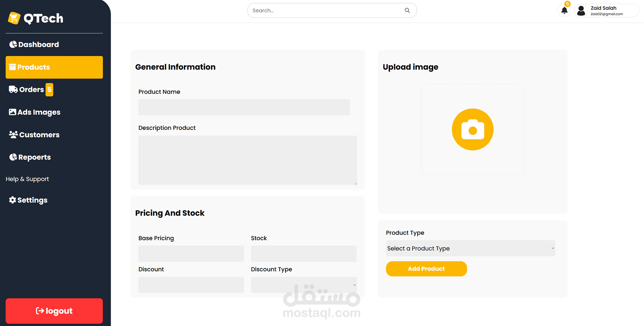Go to Orders section
Viewport: 644px width, 326px height.
(x=54, y=90)
